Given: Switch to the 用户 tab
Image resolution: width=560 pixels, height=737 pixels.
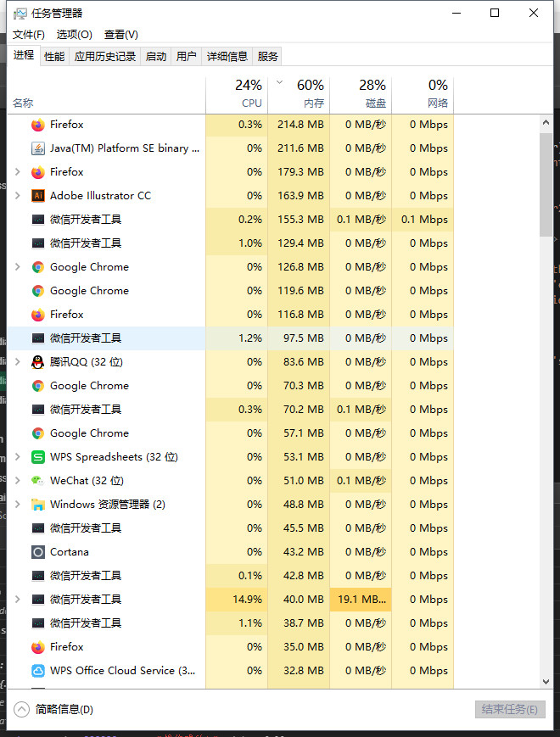Looking at the screenshot, I should (x=186, y=57).
